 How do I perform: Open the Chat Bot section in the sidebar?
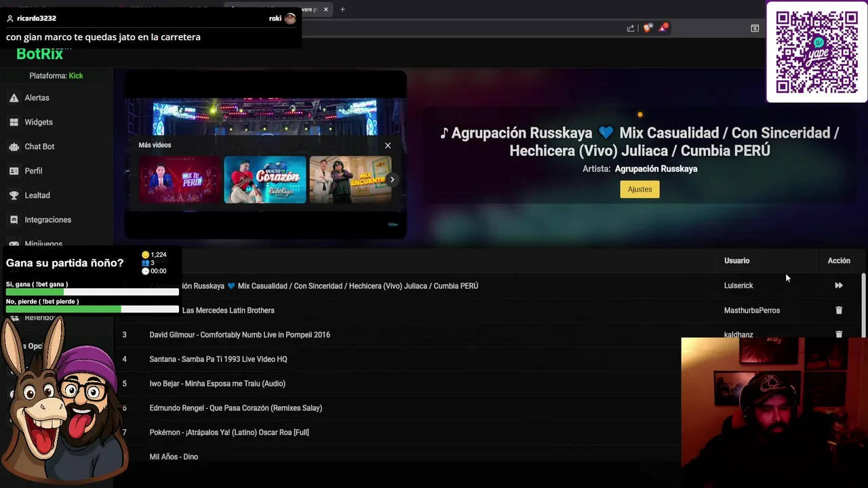39,146
